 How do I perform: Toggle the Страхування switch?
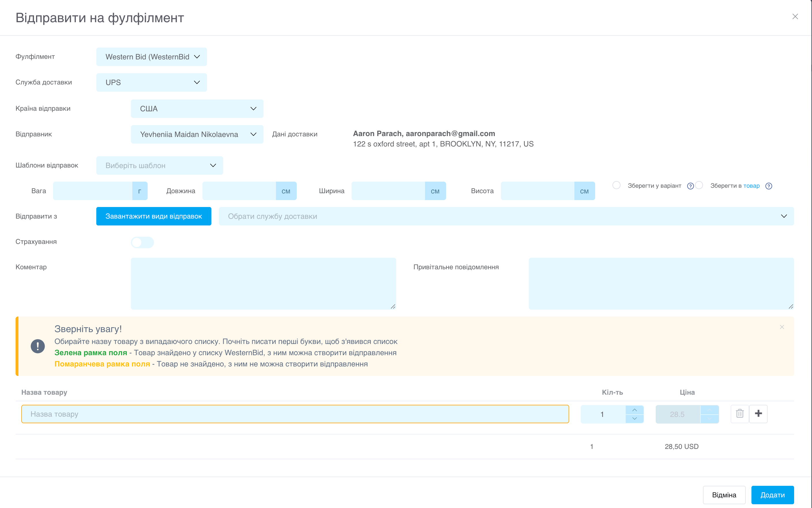pos(142,242)
